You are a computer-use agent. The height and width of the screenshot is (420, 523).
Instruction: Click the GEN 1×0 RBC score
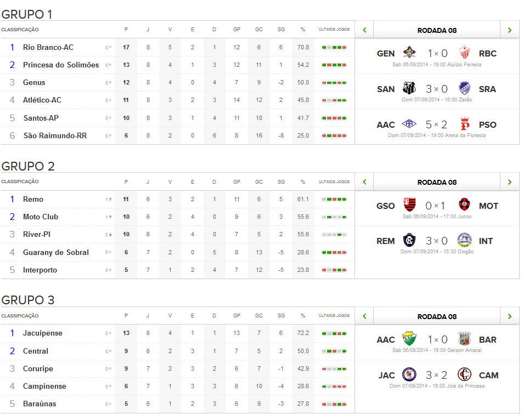point(437,53)
